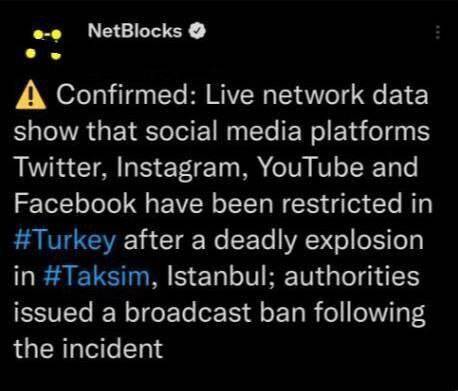Click the word "Instagram," in the tweet

click(183, 168)
